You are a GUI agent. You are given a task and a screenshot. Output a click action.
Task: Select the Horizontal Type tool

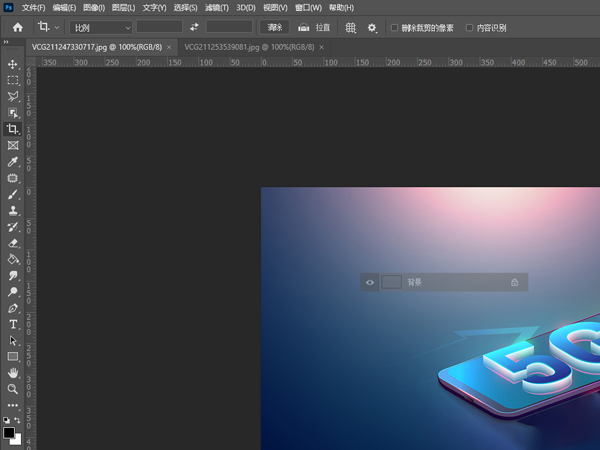pos(13,324)
